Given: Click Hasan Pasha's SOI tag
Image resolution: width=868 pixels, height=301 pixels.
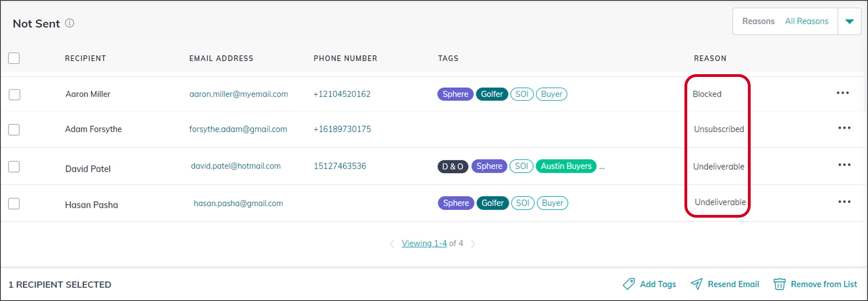Looking at the screenshot, I should point(523,203).
